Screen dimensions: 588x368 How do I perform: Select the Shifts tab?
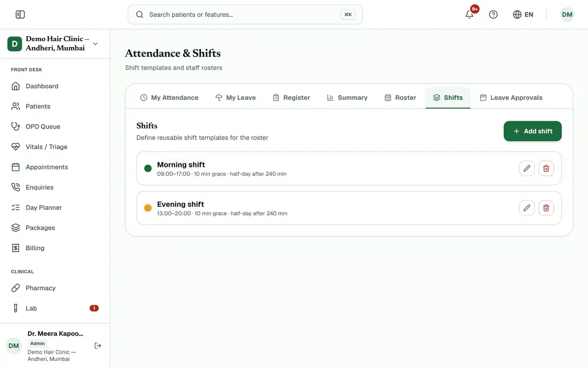click(448, 98)
